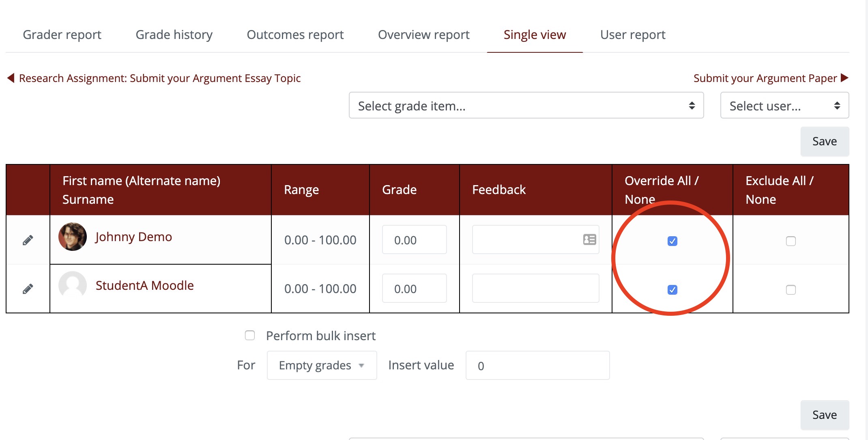Navigate back to Research Assignment essay topic

160,78
